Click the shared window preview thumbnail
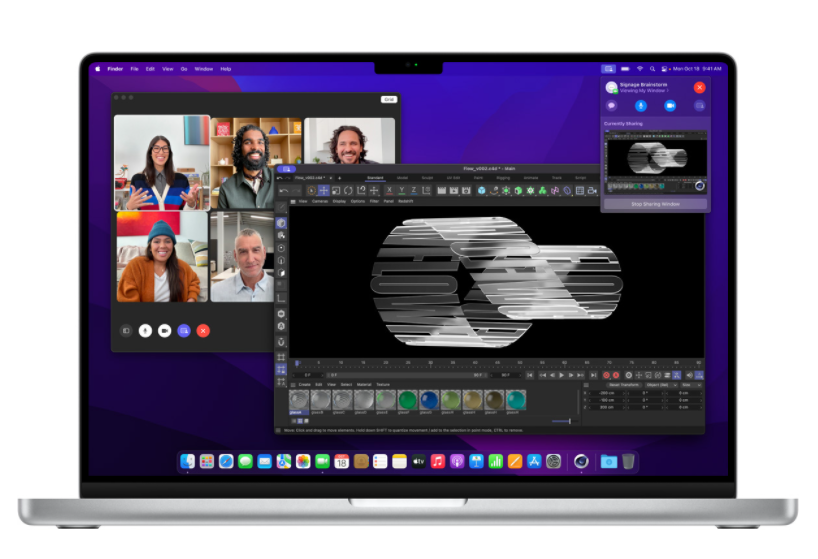Image resolution: width=818 pixels, height=559 pixels. (655, 162)
